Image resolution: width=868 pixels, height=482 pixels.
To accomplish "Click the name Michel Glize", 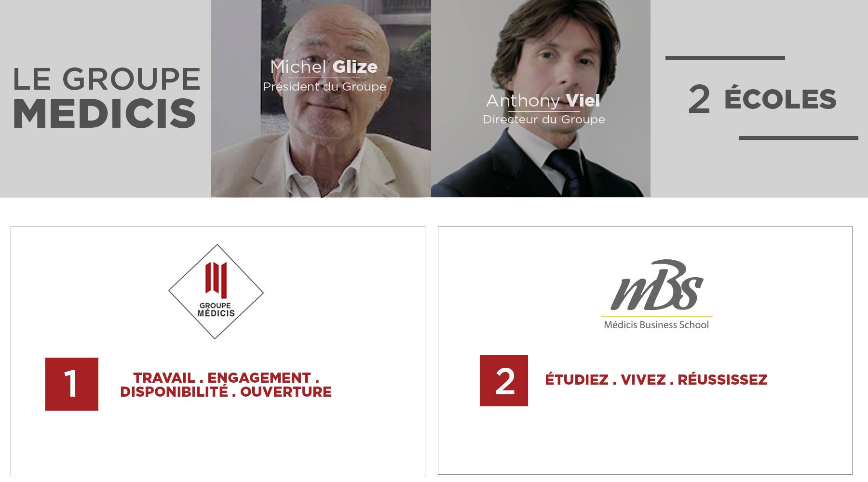I will click(324, 67).
